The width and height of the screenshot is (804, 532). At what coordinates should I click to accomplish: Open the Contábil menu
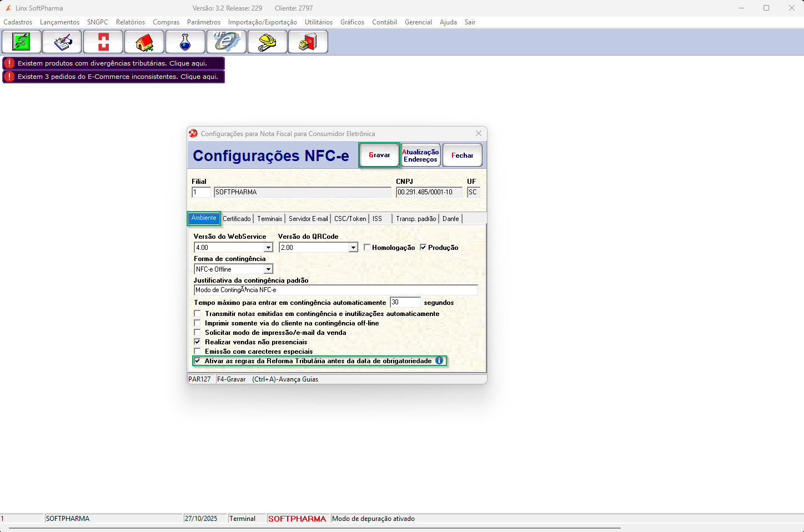point(384,22)
